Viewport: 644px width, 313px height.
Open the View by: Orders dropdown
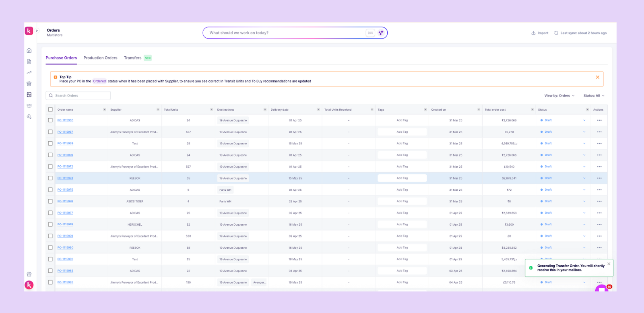pos(559,96)
